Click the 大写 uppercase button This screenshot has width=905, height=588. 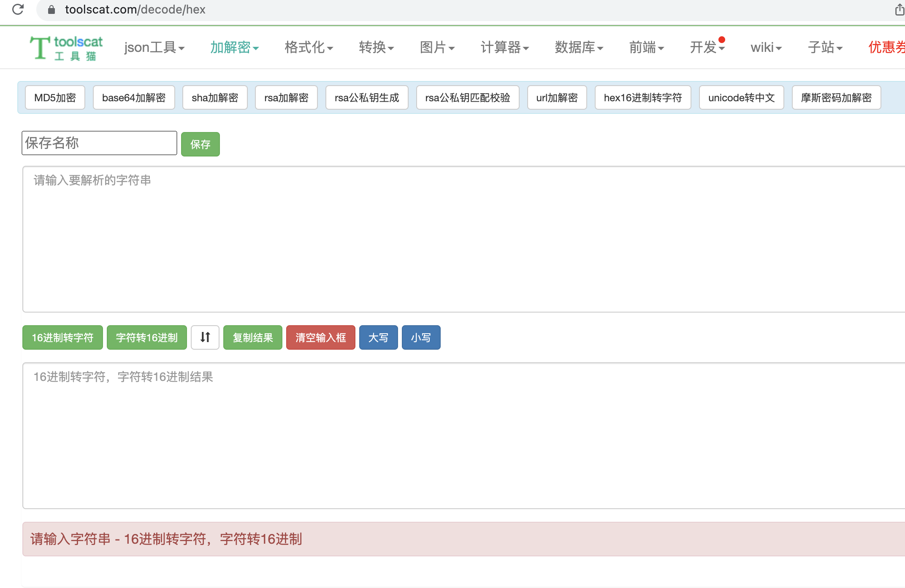click(x=378, y=337)
